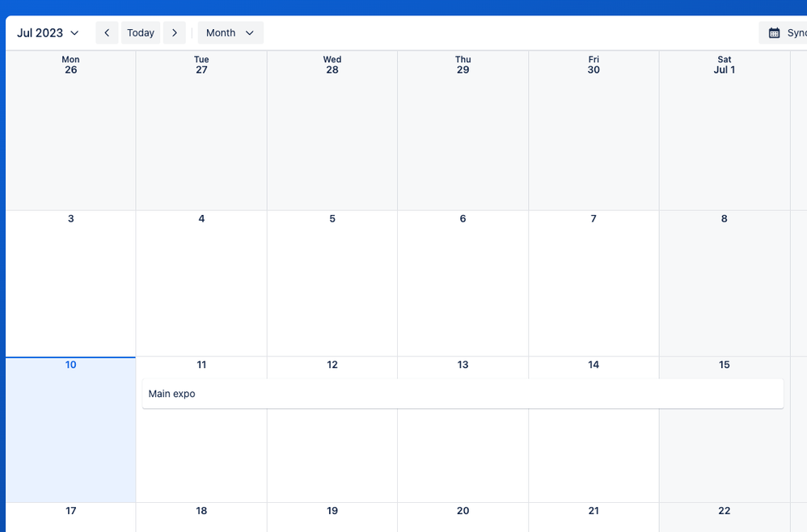Expand the chevron next to Jul 2023
807x532 pixels.
[x=74, y=33]
